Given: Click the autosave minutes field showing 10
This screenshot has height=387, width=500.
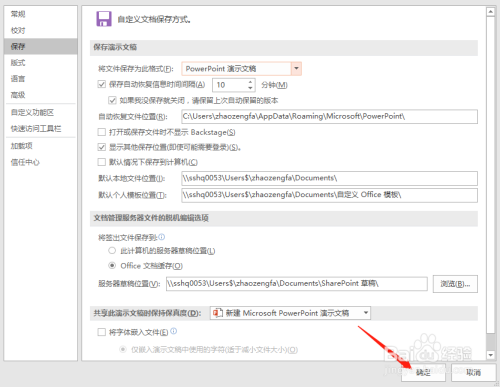Looking at the screenshot, I should point(230,85).
